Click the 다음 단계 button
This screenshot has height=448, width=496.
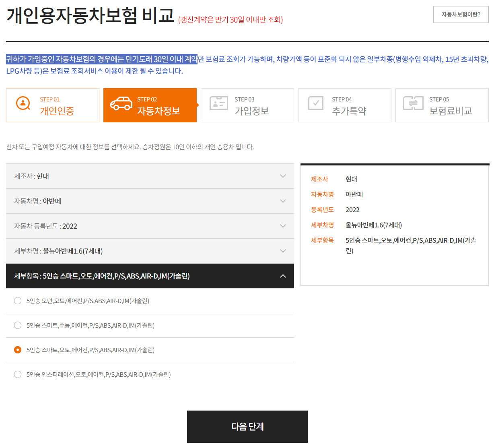point(247,427)
